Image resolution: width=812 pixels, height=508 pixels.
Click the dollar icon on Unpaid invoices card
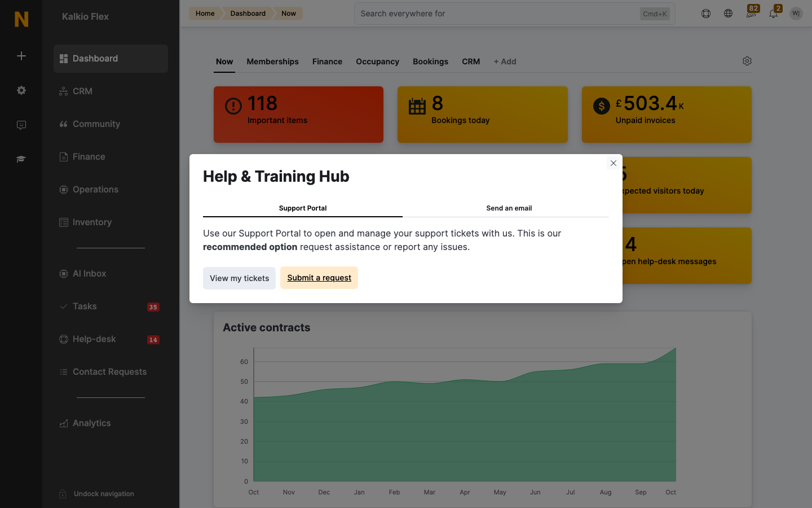coord(602,106)
